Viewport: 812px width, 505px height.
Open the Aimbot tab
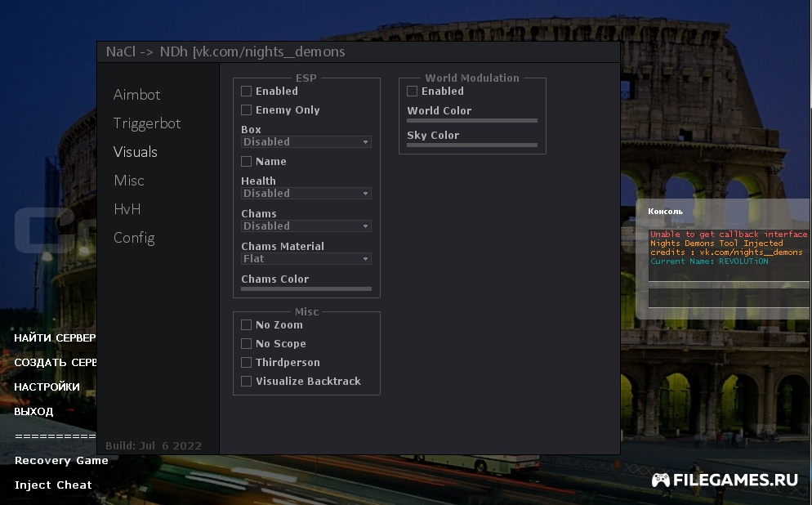(x=136, y=95)
